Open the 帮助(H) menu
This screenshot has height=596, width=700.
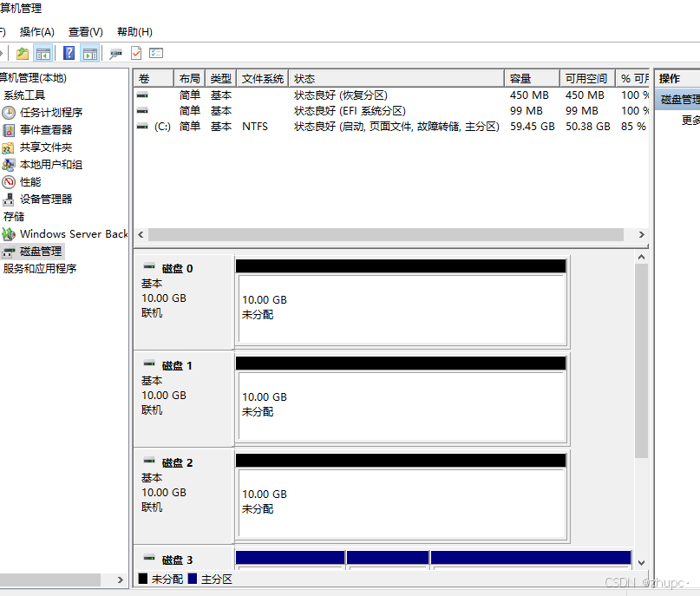(x=134, y=32)
